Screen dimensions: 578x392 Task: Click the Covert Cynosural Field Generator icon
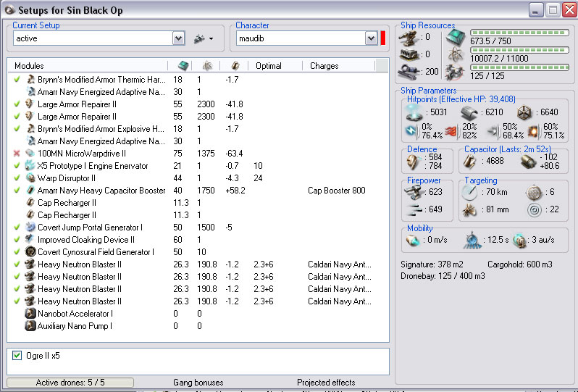tap(30, 251)
